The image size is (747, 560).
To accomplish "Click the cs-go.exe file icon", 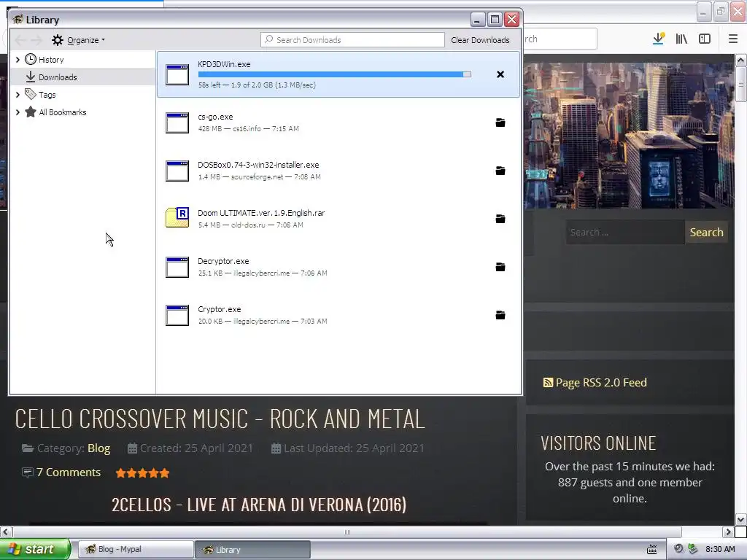I will click(177, 122).
